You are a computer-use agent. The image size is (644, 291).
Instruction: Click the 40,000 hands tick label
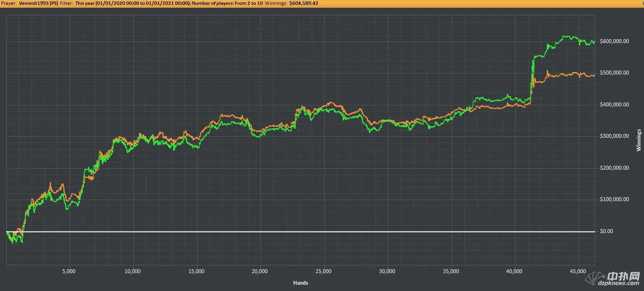(515, 271)
